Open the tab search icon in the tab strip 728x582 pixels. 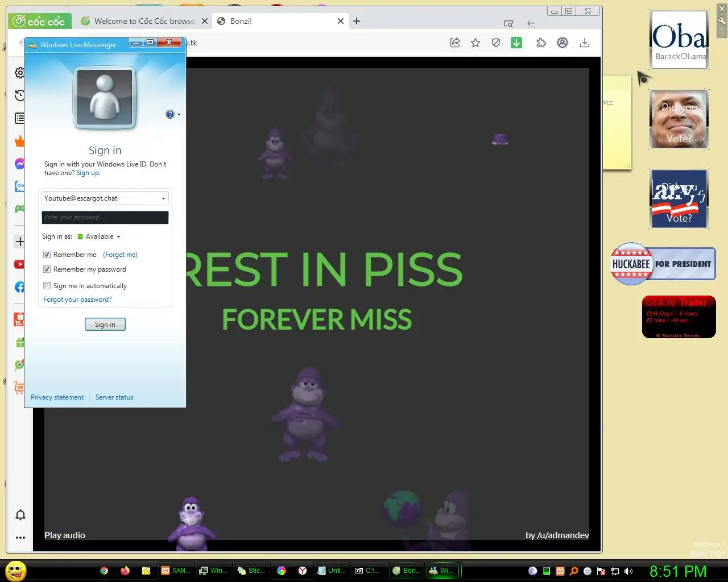[x=508, y=24]
